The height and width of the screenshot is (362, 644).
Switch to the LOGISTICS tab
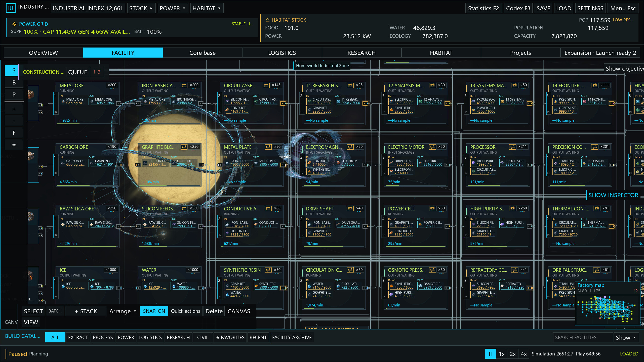coord(282,53)
